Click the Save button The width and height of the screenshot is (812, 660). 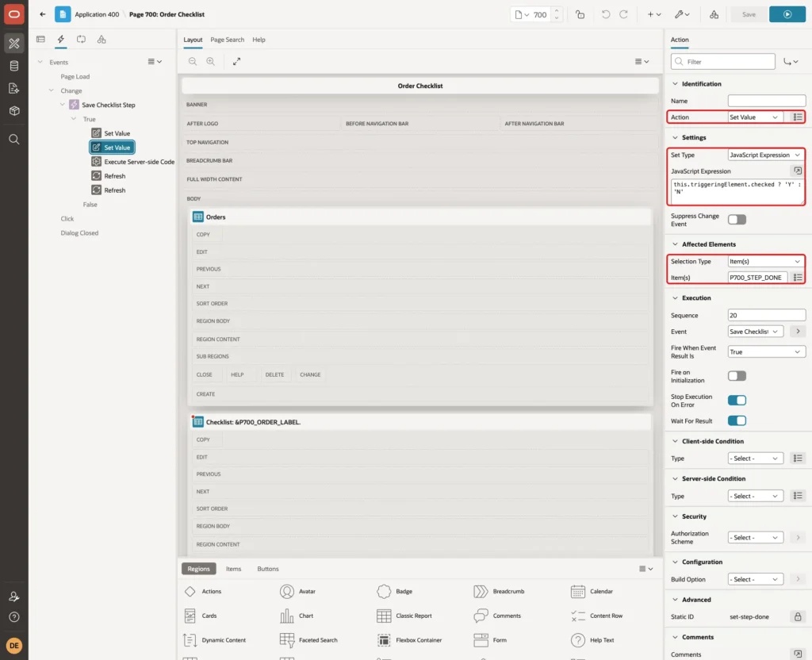pos(749,14)
